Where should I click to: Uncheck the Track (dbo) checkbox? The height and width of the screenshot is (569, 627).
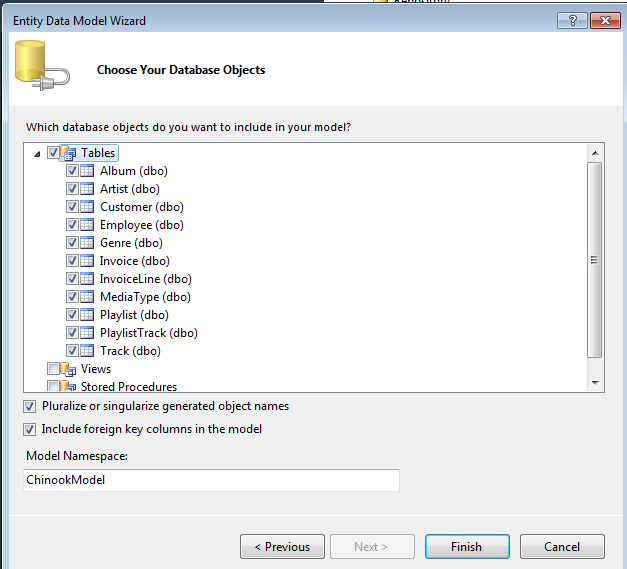coord(72,351)
